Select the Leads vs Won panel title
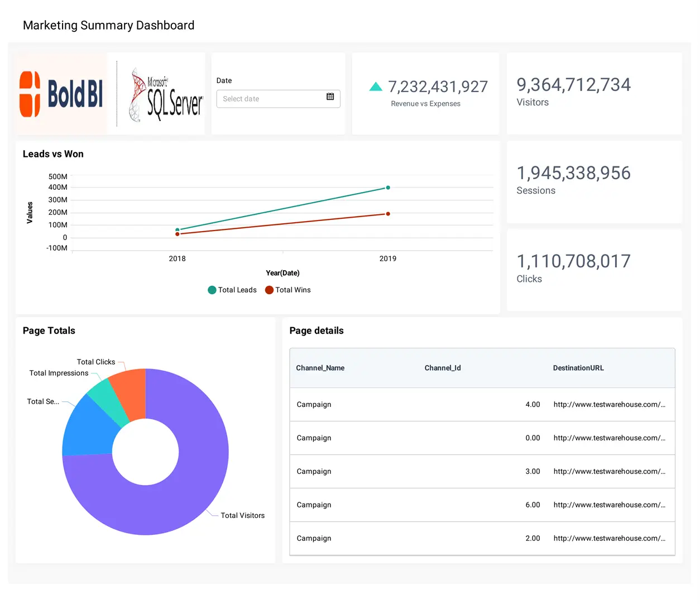 click(53, 154)
